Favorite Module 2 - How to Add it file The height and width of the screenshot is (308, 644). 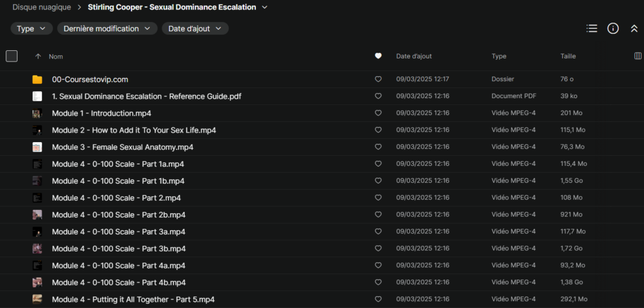coord(378,129)
